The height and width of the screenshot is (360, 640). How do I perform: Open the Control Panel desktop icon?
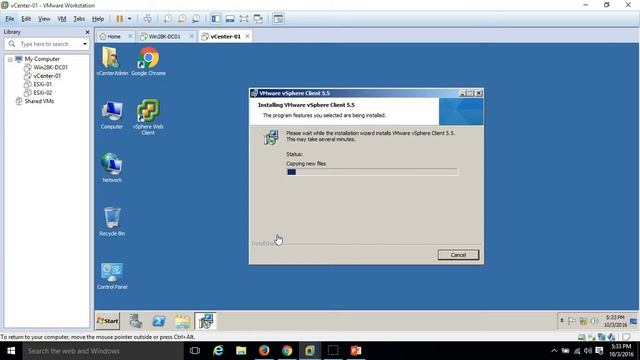tap(112, 276)
